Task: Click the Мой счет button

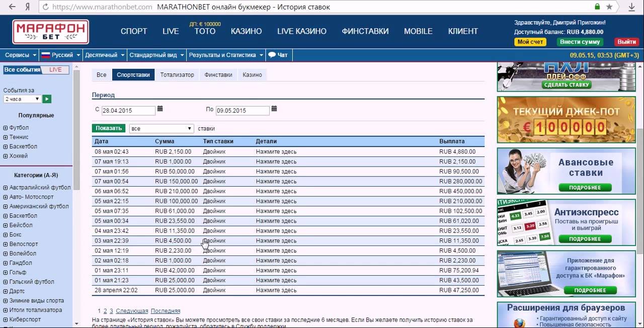Action: [530, 42]
